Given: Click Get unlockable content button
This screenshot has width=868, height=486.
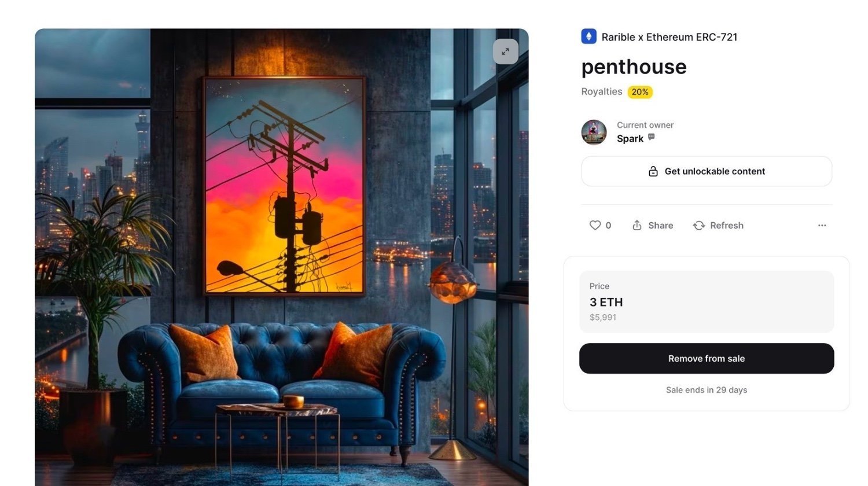Looking at the screenshot, I should (707, 171).
